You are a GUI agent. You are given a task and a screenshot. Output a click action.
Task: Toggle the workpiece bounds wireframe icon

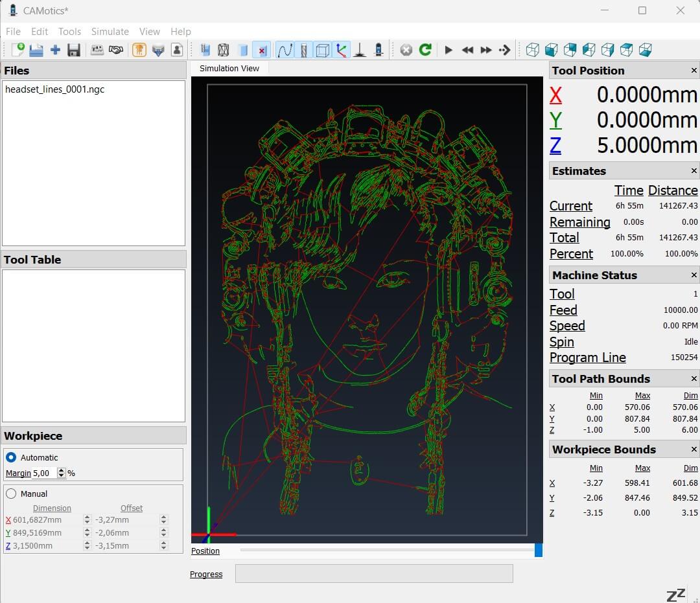coord(322,50)
